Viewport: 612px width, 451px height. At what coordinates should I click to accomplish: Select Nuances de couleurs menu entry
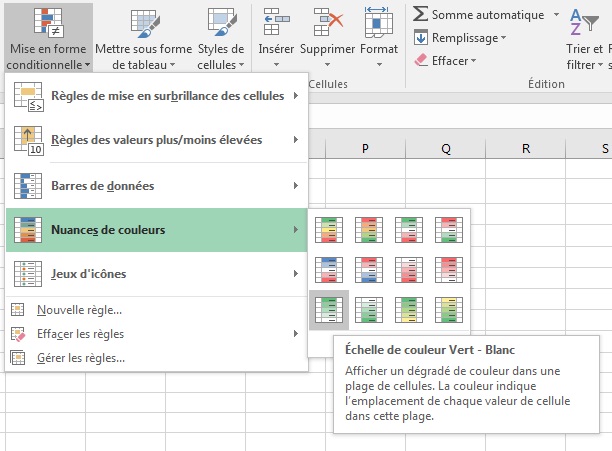click(x=157, y=230)
